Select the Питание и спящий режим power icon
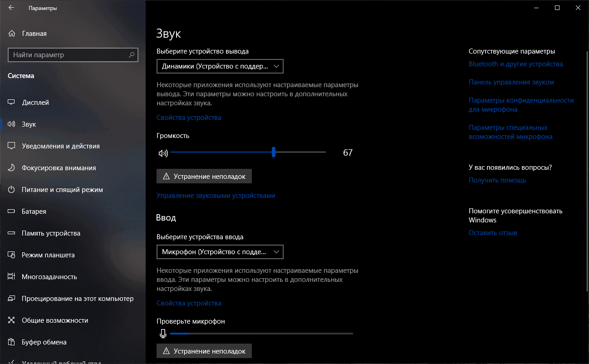The height and width of the screenshot is (364, 589). 11,189
